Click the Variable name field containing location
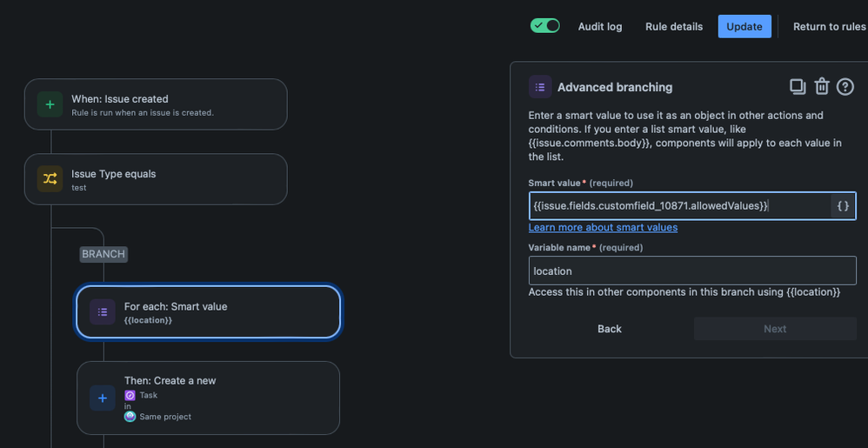Viewport: 868px width, 448px height. coord(692,271)
